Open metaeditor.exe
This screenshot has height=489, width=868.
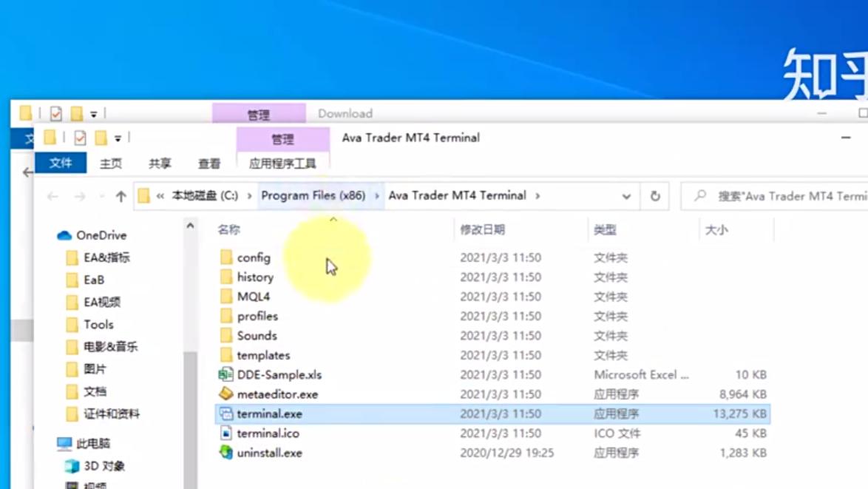pyautogui.click(x=277, y=394)
